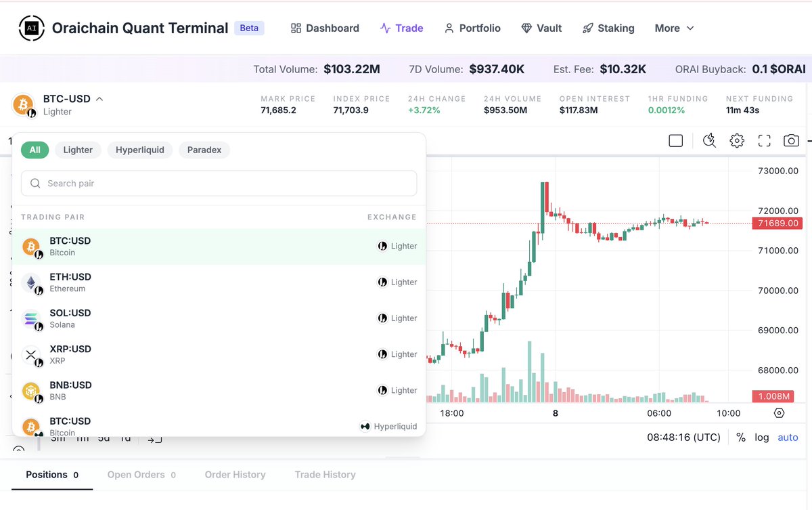Switch to the Open Orders tab
Viewport: 812px width, 510px height.
[x=141, y=475]
